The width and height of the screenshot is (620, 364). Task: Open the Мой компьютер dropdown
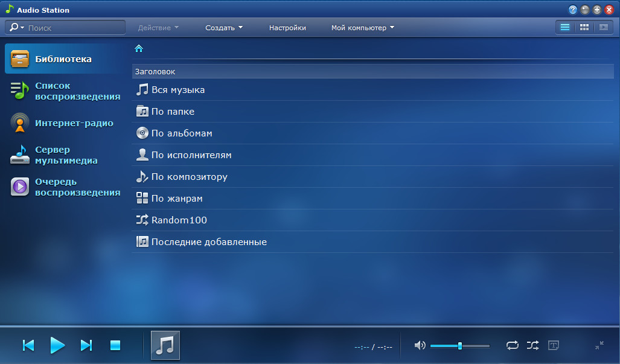pos(362,28)
